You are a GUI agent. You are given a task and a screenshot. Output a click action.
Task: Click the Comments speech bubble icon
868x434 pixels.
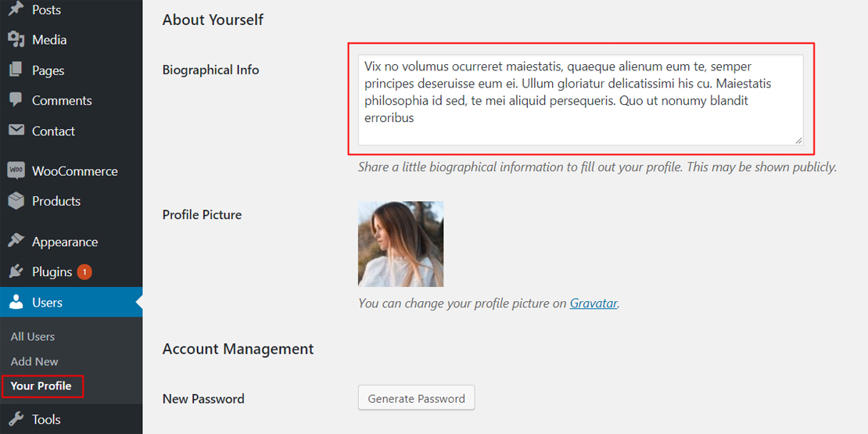coord(16,101)
